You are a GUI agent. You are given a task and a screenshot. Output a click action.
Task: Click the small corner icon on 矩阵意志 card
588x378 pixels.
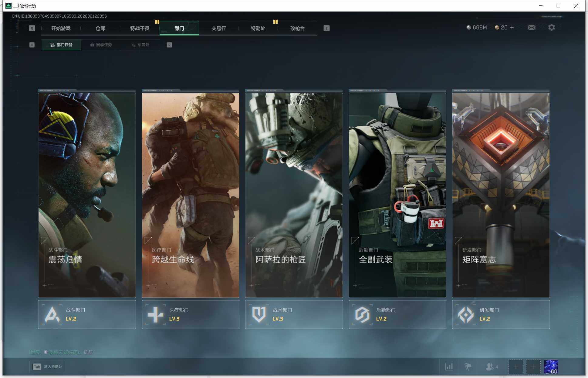click(x=458, y=241)
